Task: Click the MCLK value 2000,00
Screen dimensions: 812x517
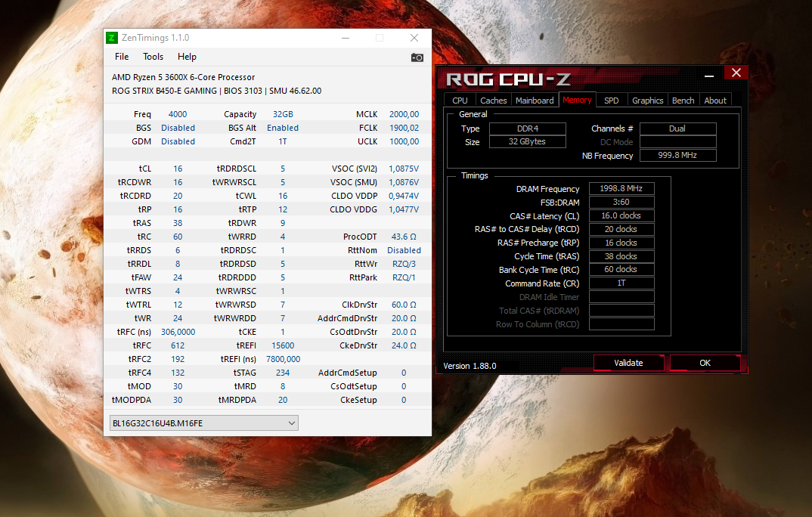Action: [404, 114]
